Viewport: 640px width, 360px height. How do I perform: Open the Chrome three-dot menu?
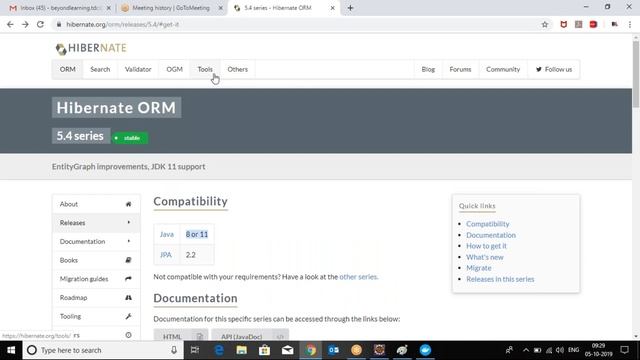[630, 24]
